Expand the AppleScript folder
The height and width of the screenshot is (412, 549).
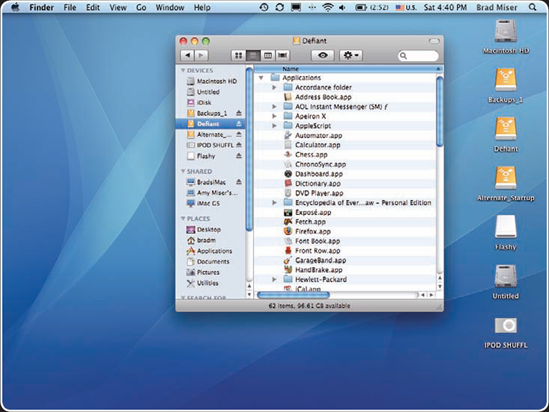pyautogui.click(x=274, y=126)
